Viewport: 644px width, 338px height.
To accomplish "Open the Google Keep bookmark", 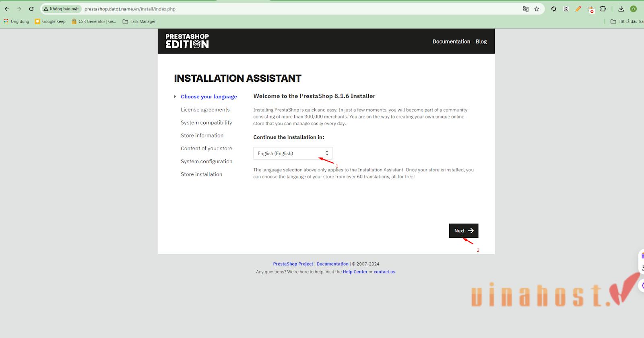I will 50,21.
